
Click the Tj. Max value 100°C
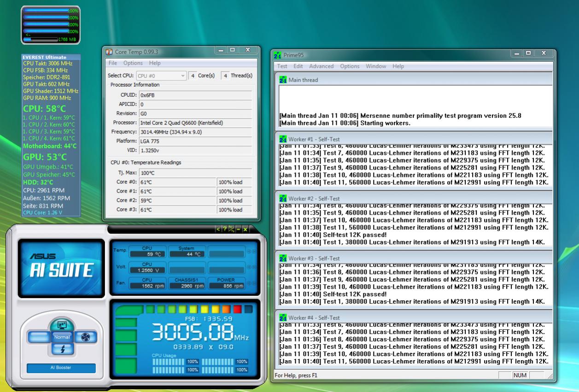point(195,173)
